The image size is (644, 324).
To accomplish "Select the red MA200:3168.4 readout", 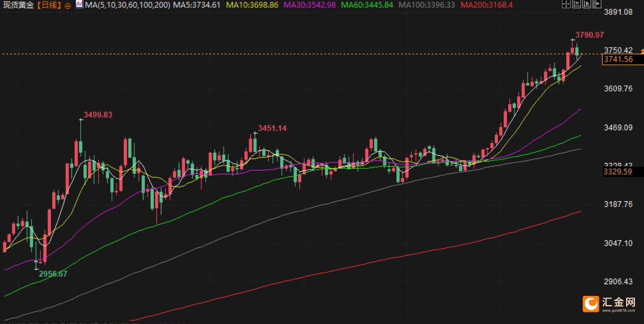I will [x=486, y=5].
